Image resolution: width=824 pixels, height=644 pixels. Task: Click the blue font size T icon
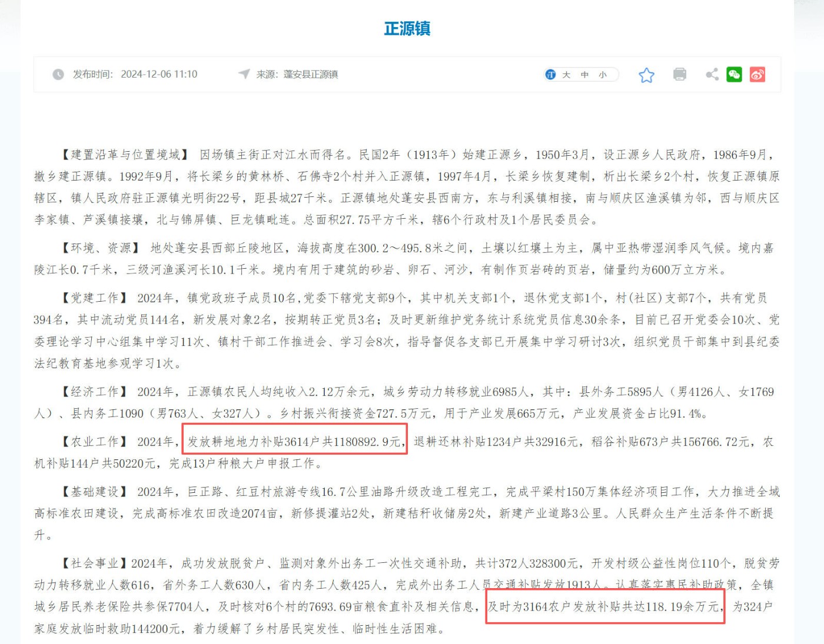(550, 75)
